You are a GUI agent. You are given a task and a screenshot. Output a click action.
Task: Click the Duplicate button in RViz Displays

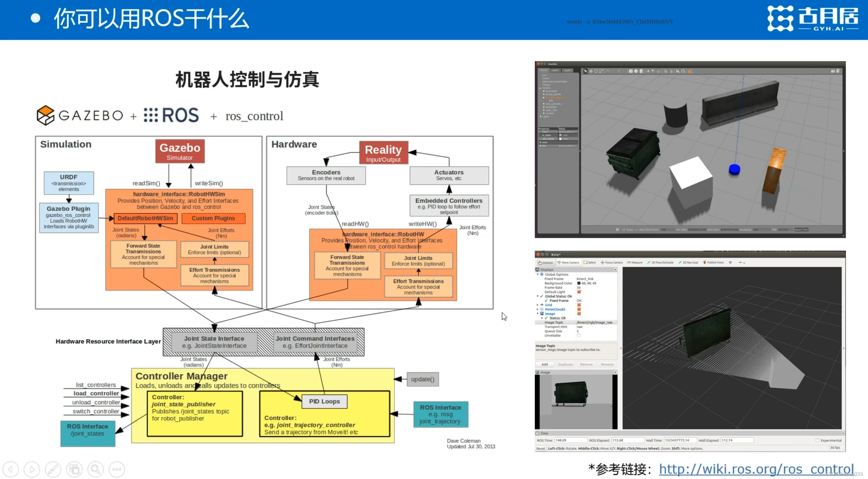point(565,364)
